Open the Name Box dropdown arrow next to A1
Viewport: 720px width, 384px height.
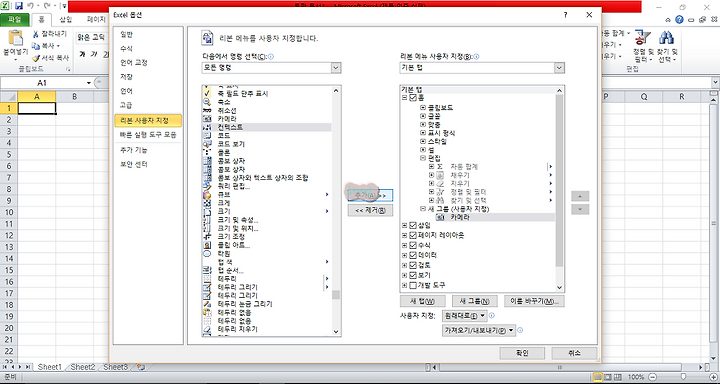pos(89,83)
